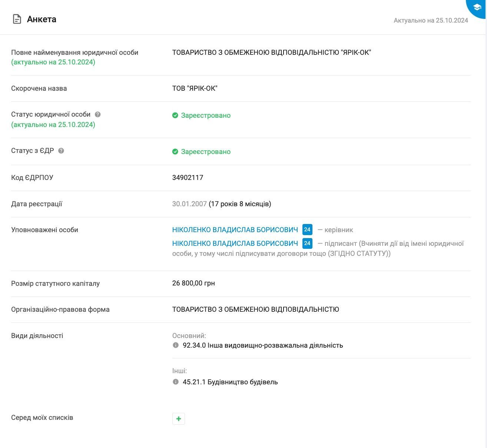Add company to my lists with plus button
Screen dimensions: 487x448
point(179,419)
